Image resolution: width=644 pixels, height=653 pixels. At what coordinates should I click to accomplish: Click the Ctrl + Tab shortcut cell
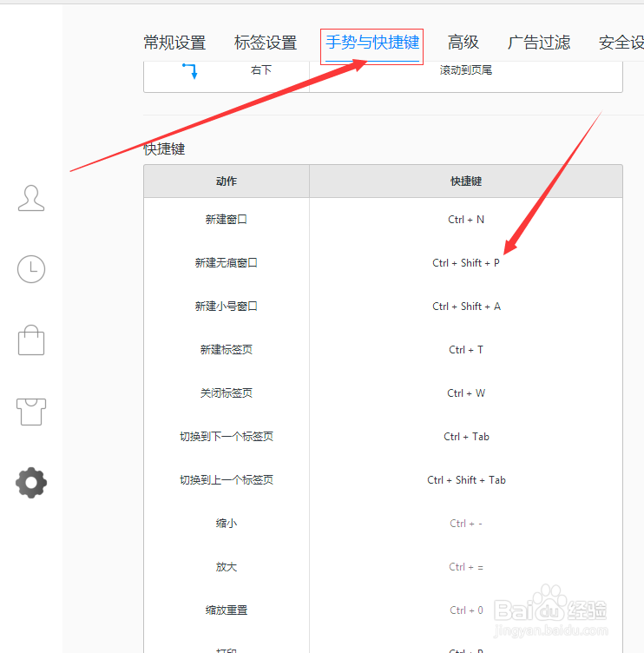tap(466, 437)
